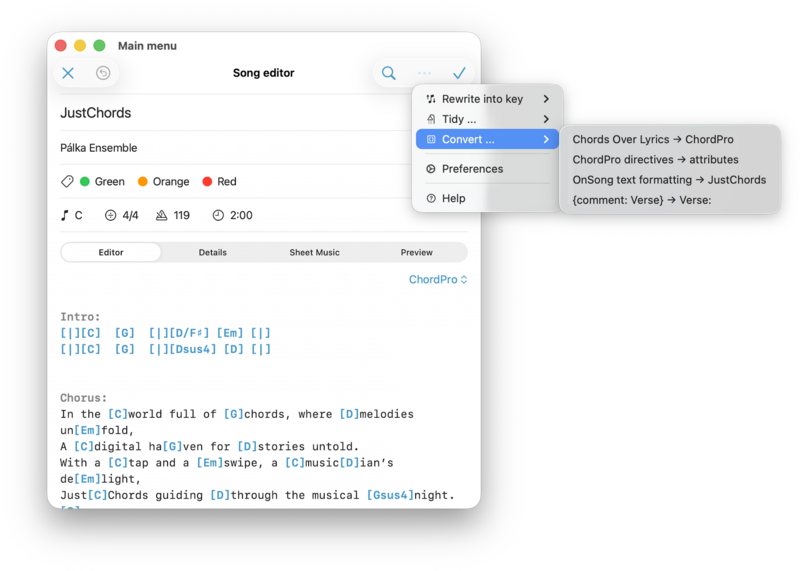Click the three-dots more options icon
Image resolution: width=800 pixels, height=571 pixels.
coord(424,73)
